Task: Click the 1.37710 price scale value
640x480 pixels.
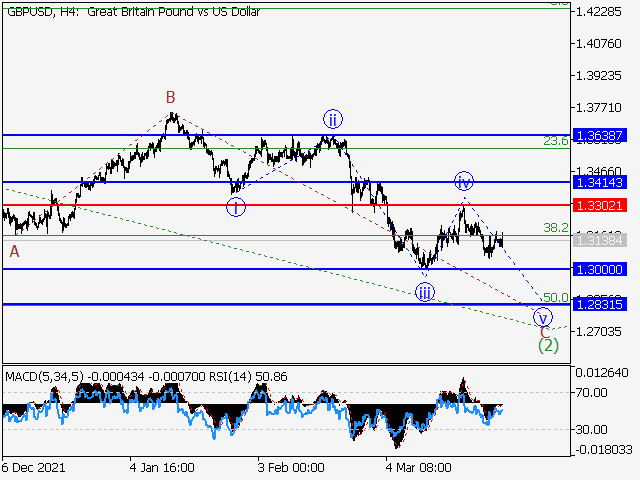Action: click(599, 108)
